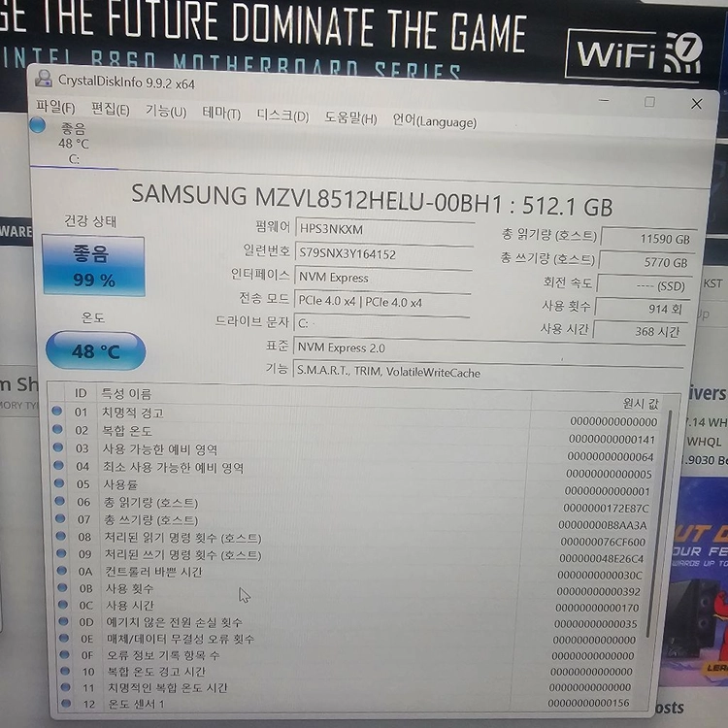Viewport: 728px width, 728px height.
Task: Click the total host writes value 5770 GB
Action: 646,262
